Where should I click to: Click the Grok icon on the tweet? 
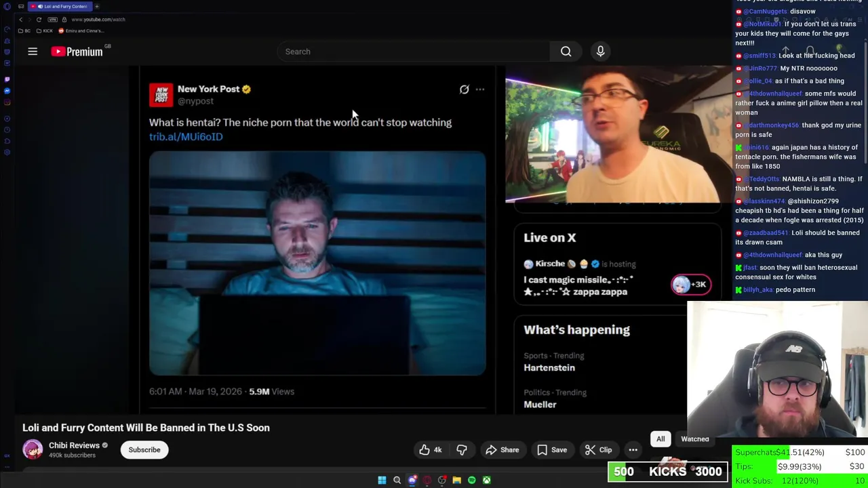pos(464,89)
